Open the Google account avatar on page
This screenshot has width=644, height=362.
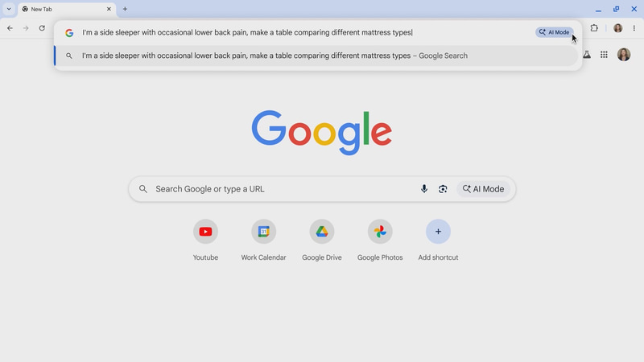coord(624,55)
